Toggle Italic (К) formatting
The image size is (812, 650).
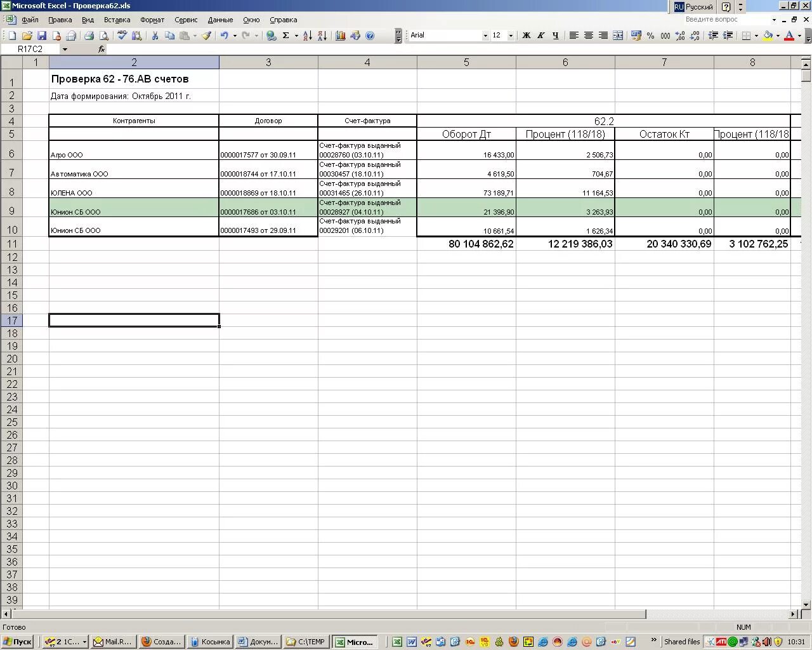[x=540, y=36]
